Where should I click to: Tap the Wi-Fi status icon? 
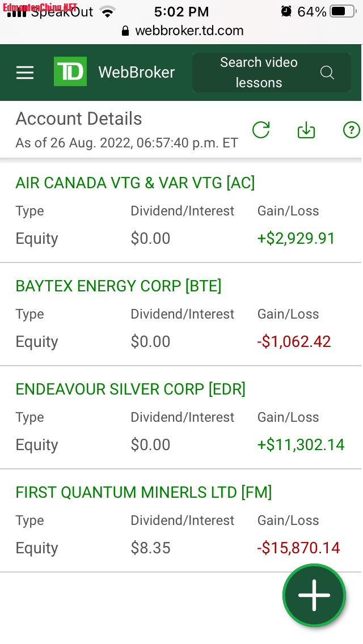[108, 12]
